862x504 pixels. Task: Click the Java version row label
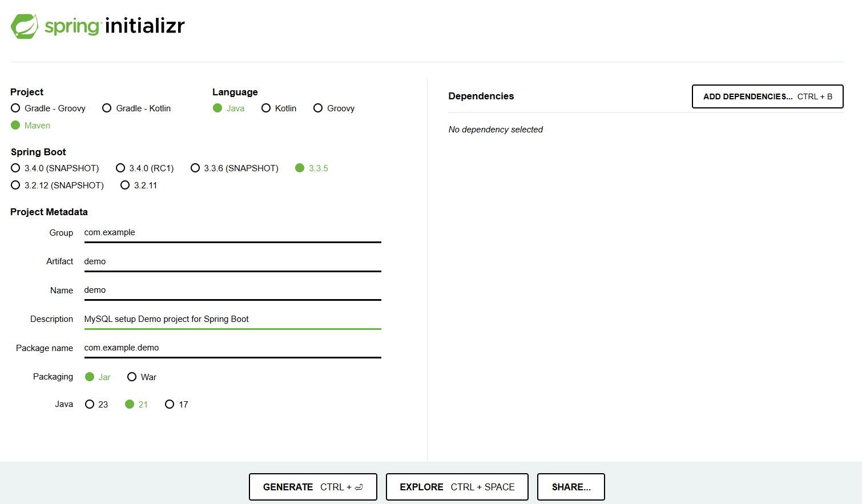point(64,404)
